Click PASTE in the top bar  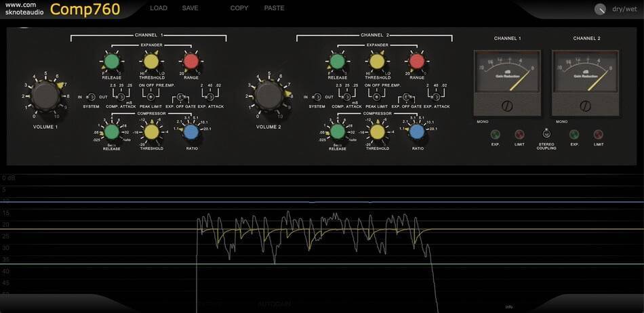[274, 8]
